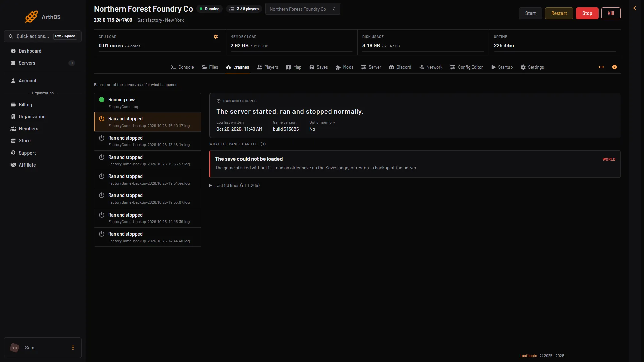Click Sam's avatar image
The image size is (644, 362).
tap(14, 348)
